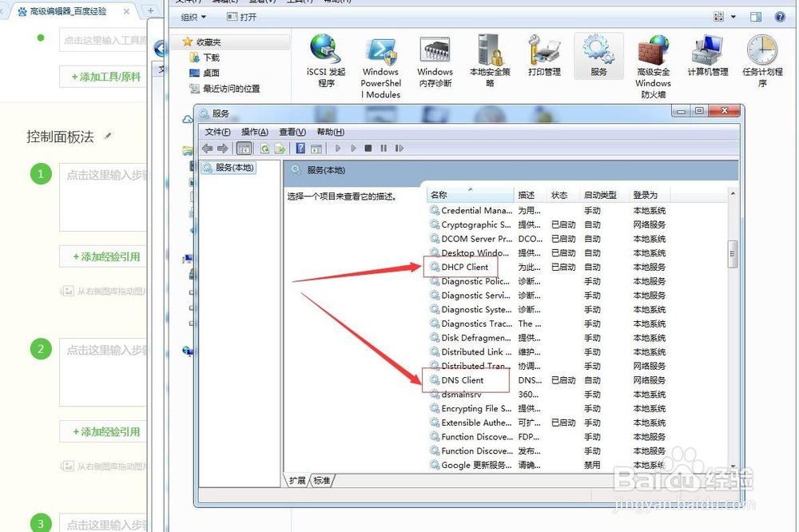The image size is (799, 532).
Task: Click blue Help icon in Services toolbar
Action: click(x=300, y=149)
